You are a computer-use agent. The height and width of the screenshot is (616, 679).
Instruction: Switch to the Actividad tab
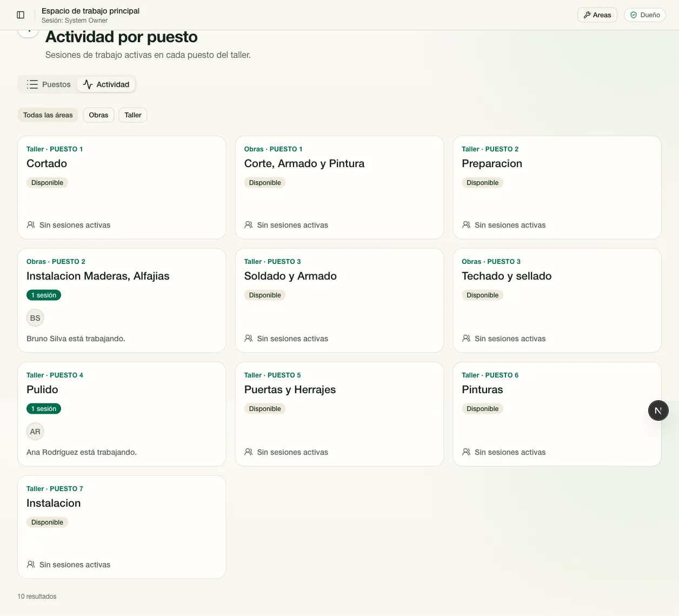tap(106, 84)
